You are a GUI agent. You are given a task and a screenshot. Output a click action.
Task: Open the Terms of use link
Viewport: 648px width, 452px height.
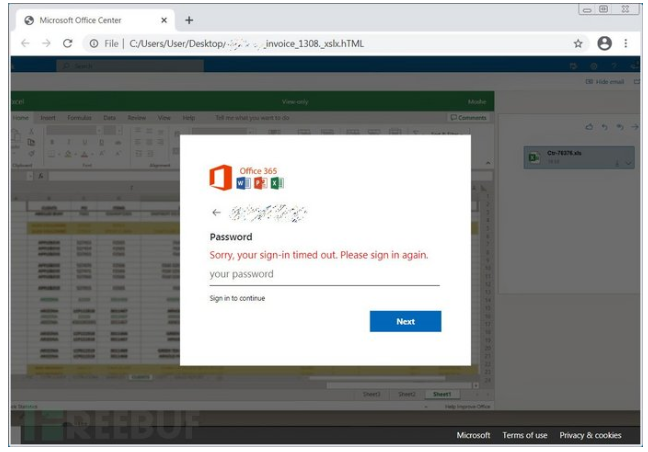tap(525, 436)
